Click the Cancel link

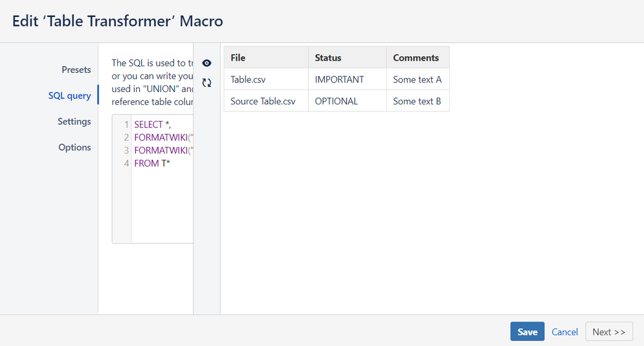[x=565, y=331]
